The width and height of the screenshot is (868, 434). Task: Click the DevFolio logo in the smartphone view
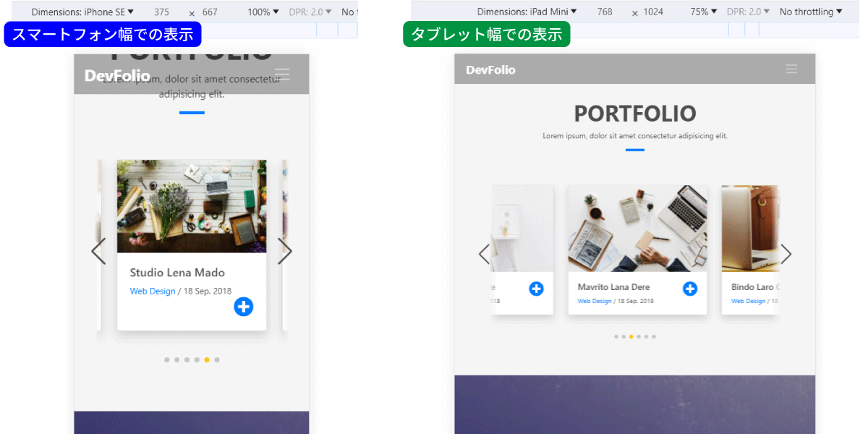pyautogui.click(x=117, y=75)
